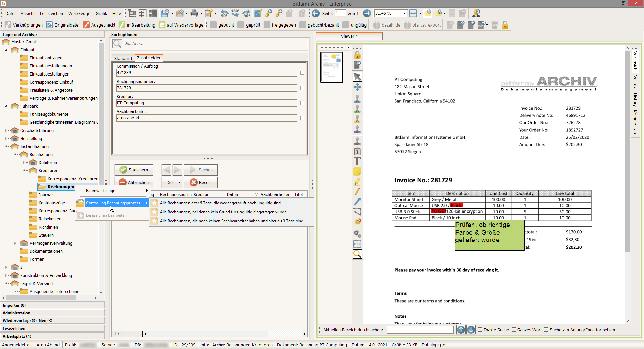
Task: Click 'Aktuellen Bereich durchsuchen' text field
Action: (x=420, y=330)
